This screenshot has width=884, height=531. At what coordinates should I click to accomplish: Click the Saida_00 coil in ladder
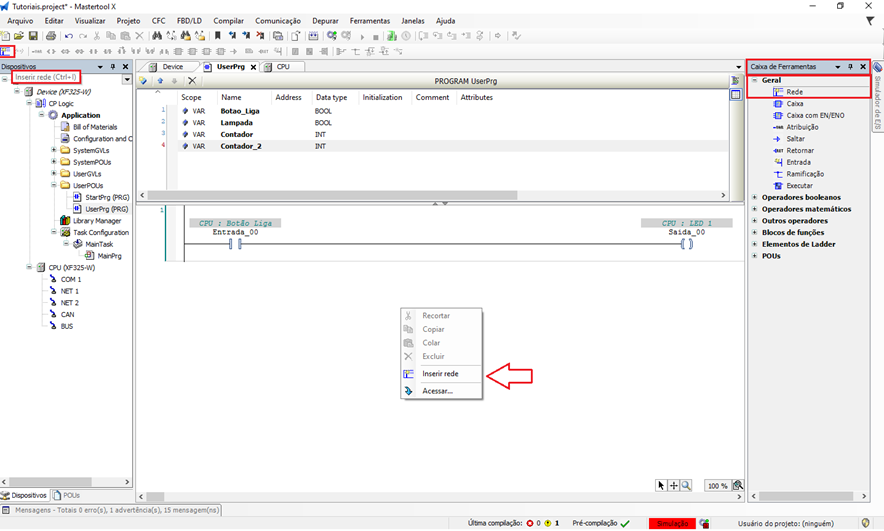tap(686, 243)
